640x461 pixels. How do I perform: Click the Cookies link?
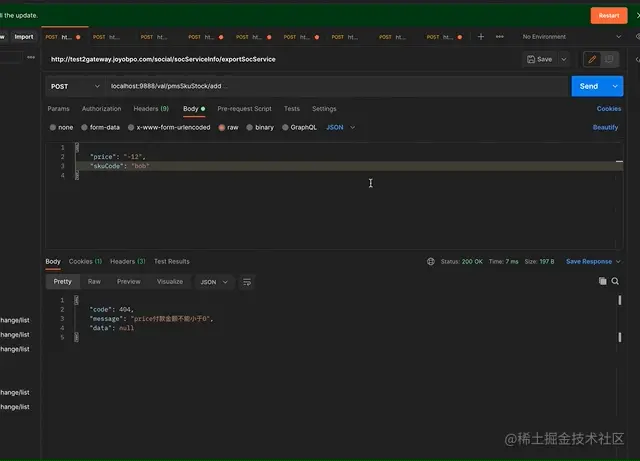(x=609, y=109)
